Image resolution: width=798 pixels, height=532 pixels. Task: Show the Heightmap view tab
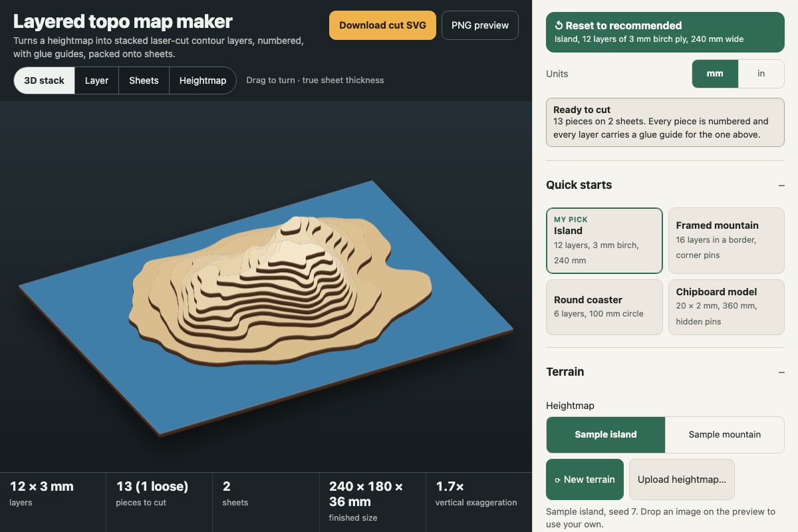[203, 80]
